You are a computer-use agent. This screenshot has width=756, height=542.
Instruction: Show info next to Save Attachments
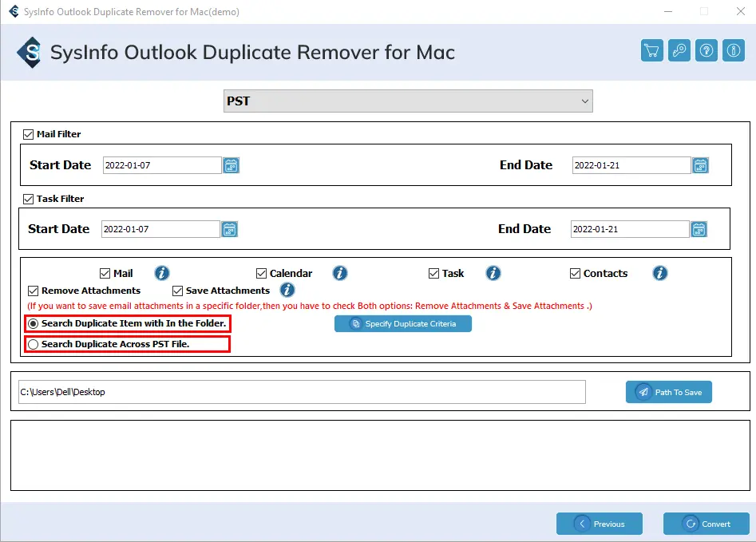coord(287,290)
